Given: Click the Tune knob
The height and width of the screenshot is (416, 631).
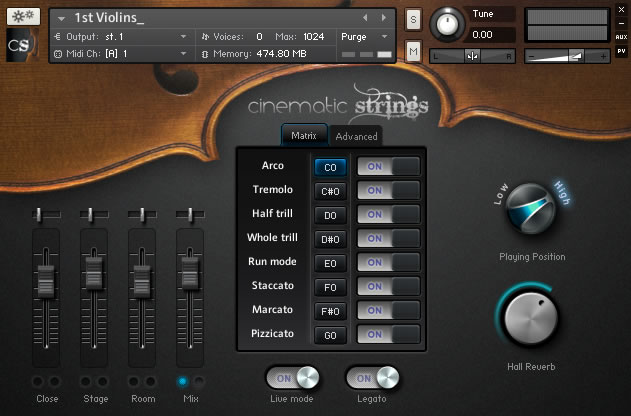Looking at the screenshot, I should 447,25.
